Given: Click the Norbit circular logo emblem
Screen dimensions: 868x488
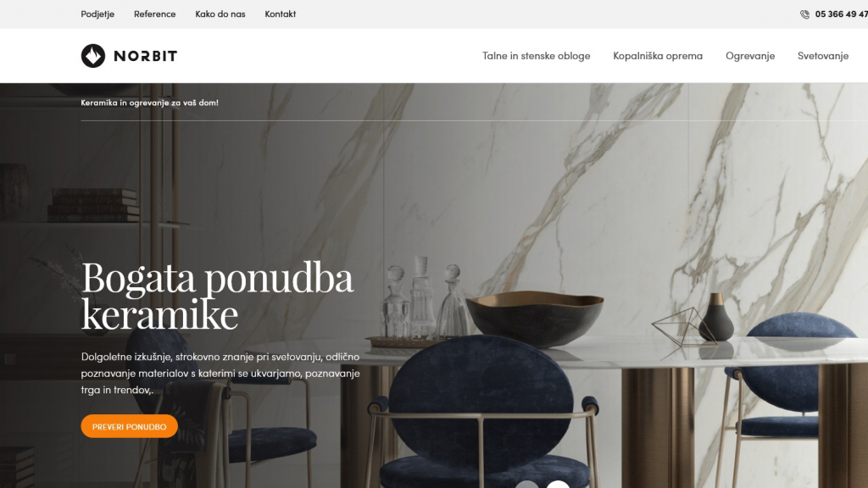Looking at the screenshot, I should pyautogui.click(x=93, y=56).
